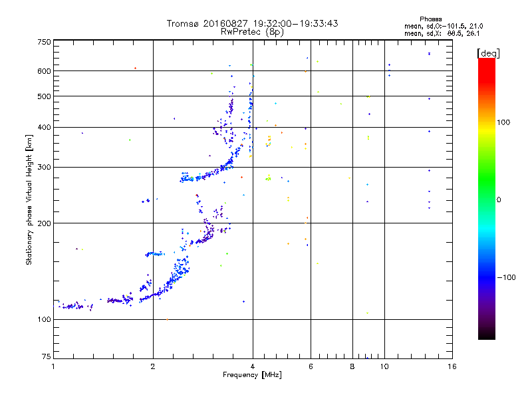532x399 pixels.
Task: Click the x-axis tick "16"
Action: (x=452, y=366)
